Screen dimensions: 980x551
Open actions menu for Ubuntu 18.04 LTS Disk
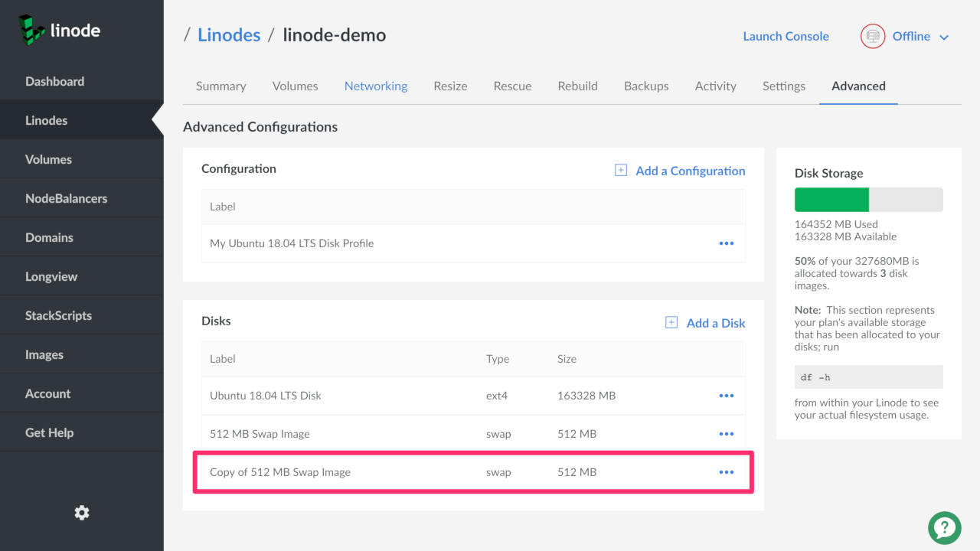point(726,396)
